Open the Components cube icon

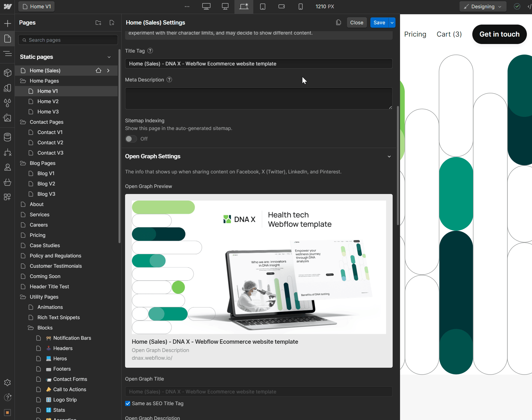point(8,73)
